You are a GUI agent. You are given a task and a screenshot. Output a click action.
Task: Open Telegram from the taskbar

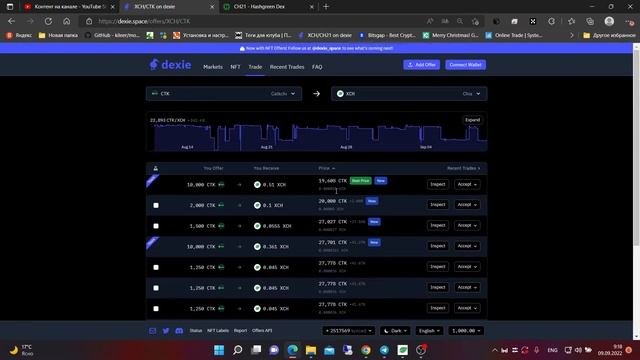[x=384, y=350]
